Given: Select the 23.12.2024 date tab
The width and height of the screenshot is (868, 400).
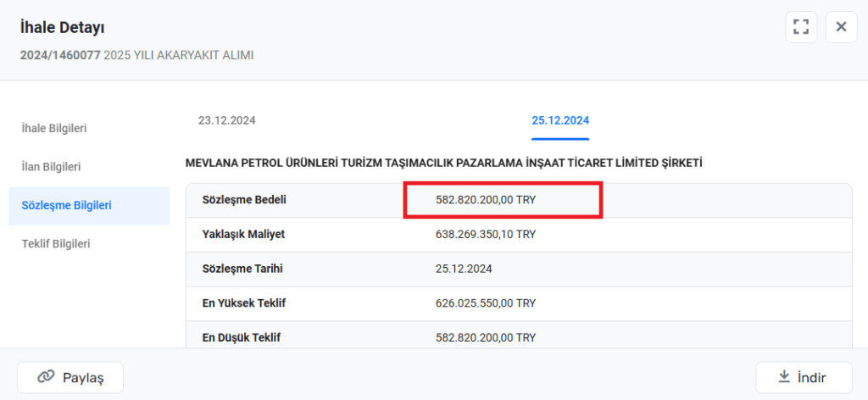Looking at the screenshot, I should pos(226,120).
